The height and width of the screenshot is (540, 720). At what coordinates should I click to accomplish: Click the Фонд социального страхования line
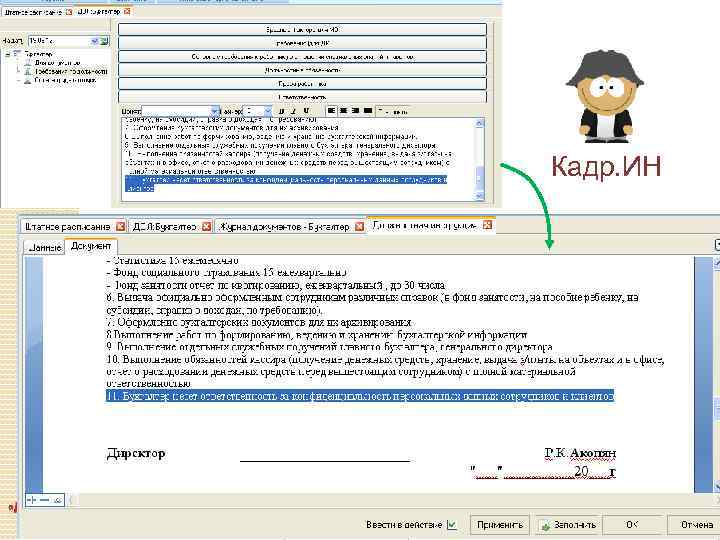point(226,273)
